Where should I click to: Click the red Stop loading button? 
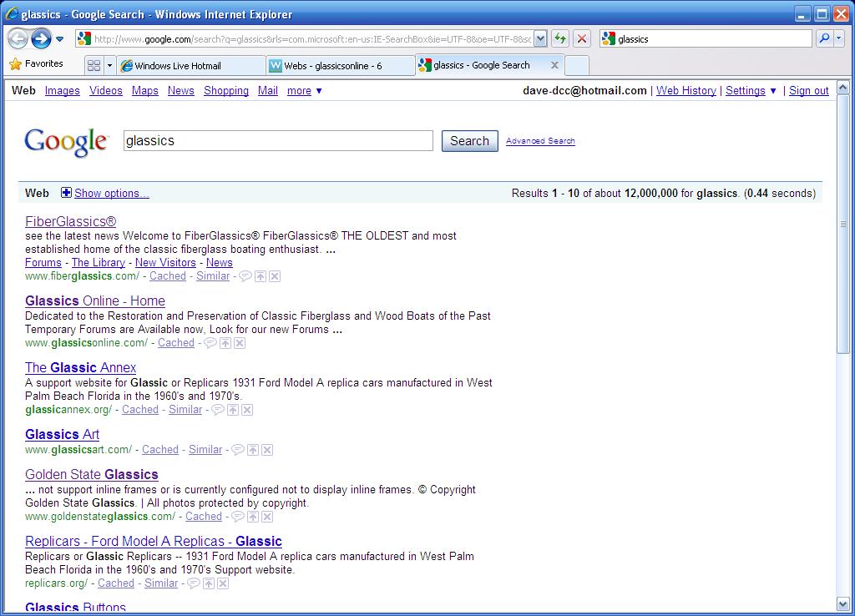pyautogui.click(x=582, y=38)
